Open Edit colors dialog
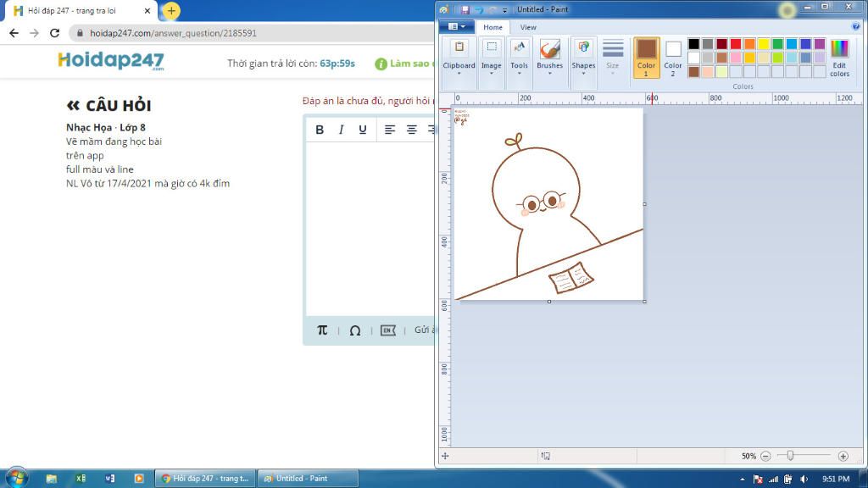Screen dimensions: 868x488 [x=839, y=57]
